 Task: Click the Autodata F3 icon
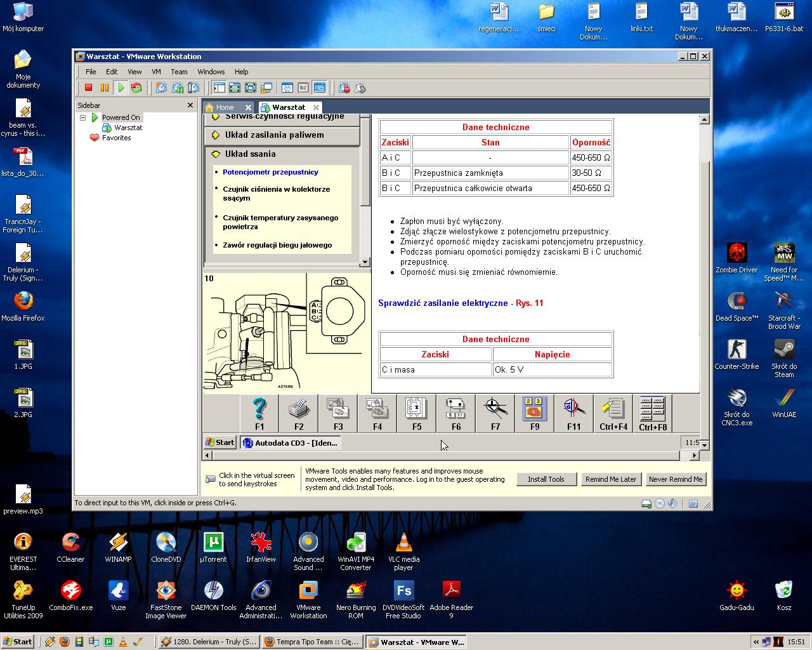pyautogui.click(x=338, y=413)
